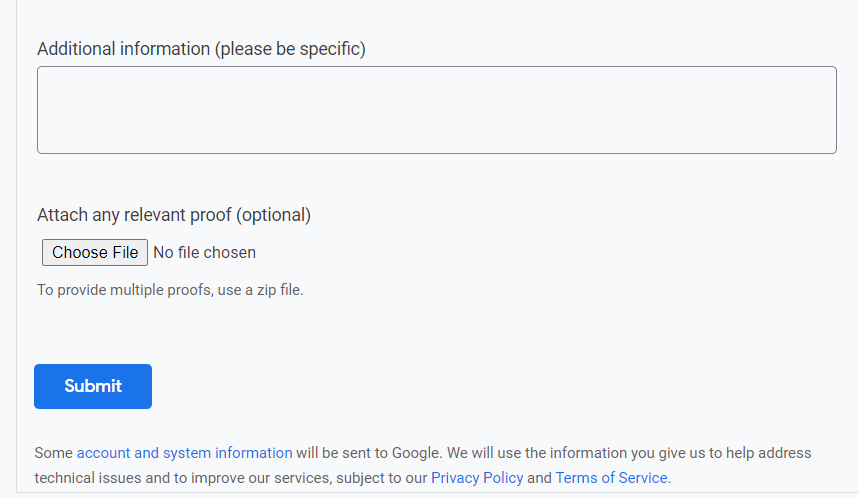Image resolution: width=858 pixels, height=498 pixels.
Task: Open the Terms of Service link
Action: point(611,478)
